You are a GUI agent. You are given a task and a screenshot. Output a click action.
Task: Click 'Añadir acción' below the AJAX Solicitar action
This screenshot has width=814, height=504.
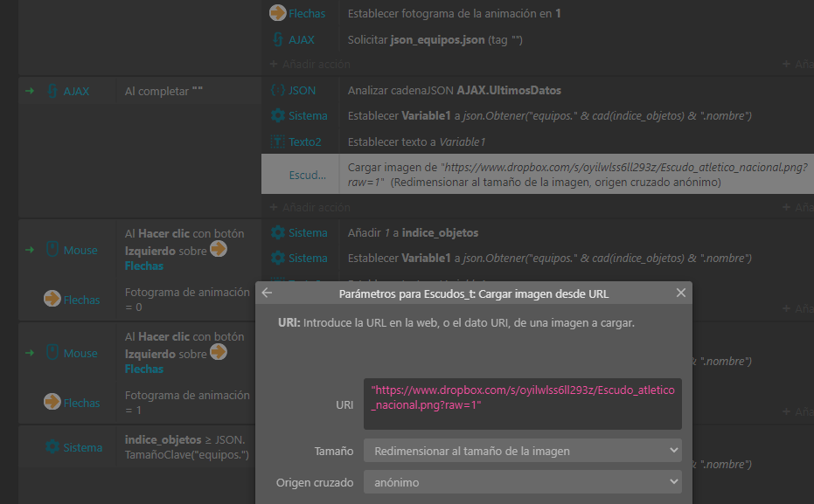[310, 65]
